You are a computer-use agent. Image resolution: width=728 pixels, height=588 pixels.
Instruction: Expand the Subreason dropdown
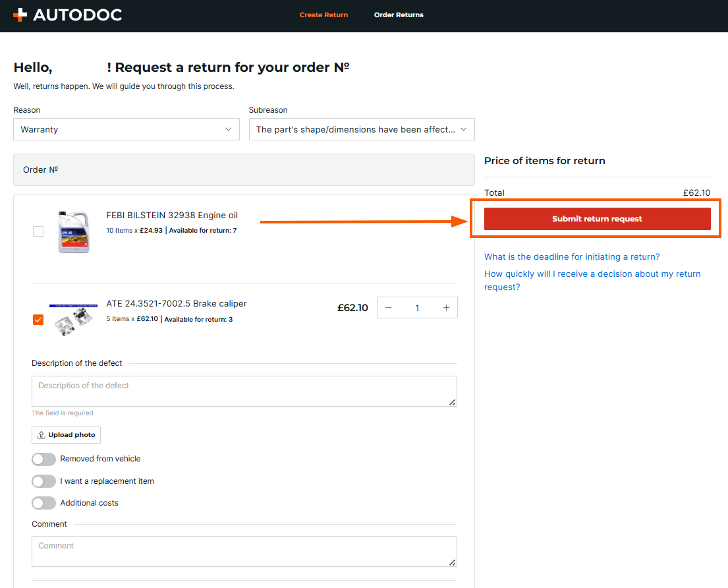361,130
